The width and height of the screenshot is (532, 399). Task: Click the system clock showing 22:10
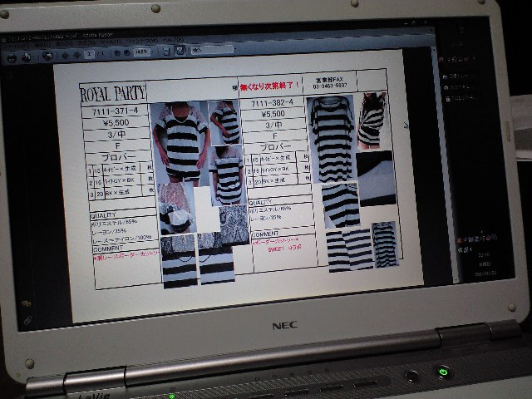pos(484,255)
